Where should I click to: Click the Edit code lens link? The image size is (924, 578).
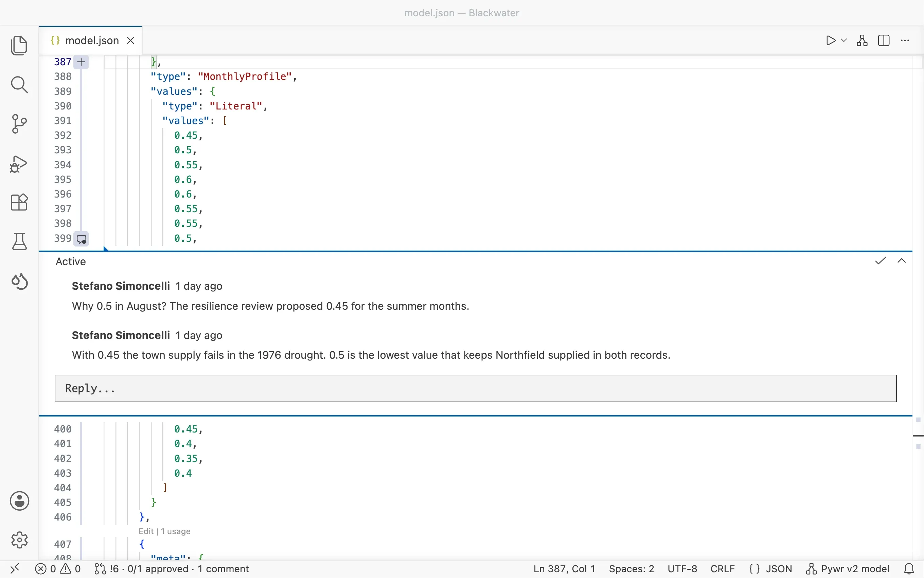pos(146,531)
